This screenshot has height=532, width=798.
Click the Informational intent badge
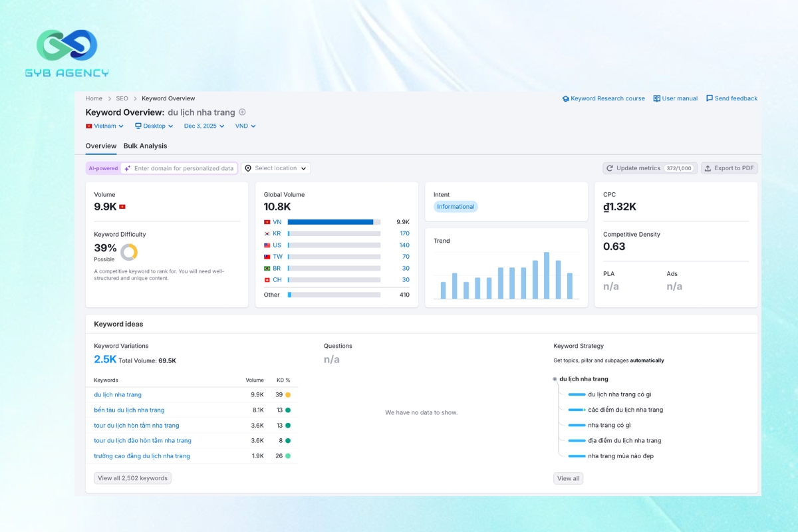[x=456, y=207]
